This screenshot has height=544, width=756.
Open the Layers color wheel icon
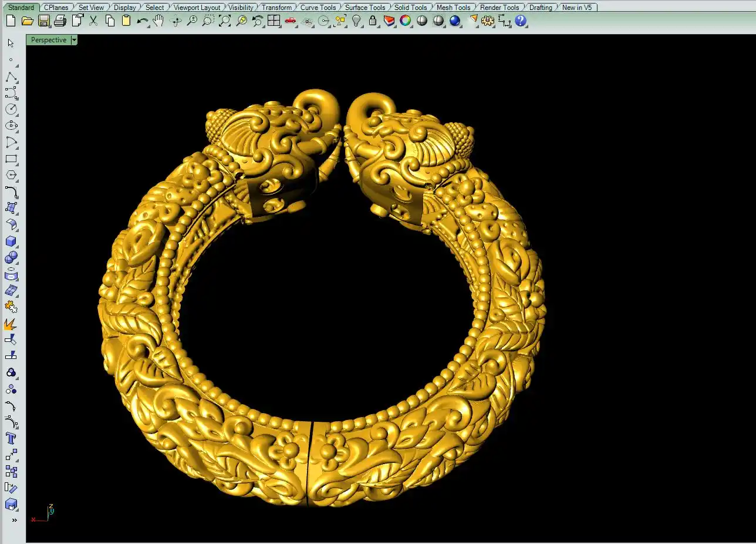tap(406, 21)
